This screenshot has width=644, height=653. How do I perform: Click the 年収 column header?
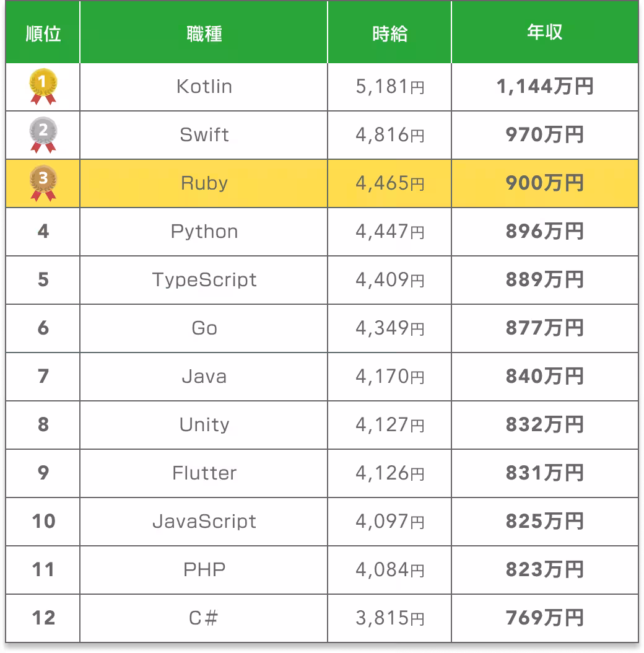[x=544, y=33]
